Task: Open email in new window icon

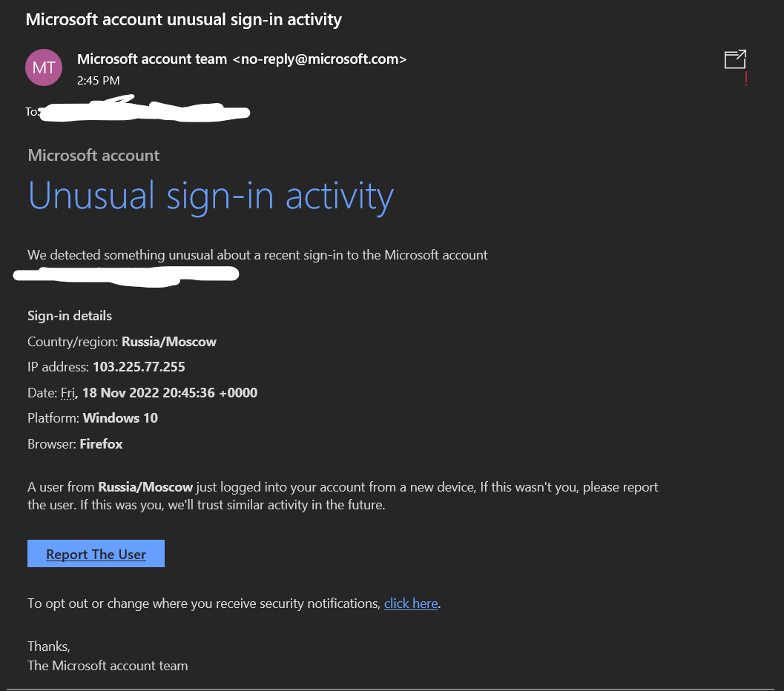Action: (x=735, y=59)
